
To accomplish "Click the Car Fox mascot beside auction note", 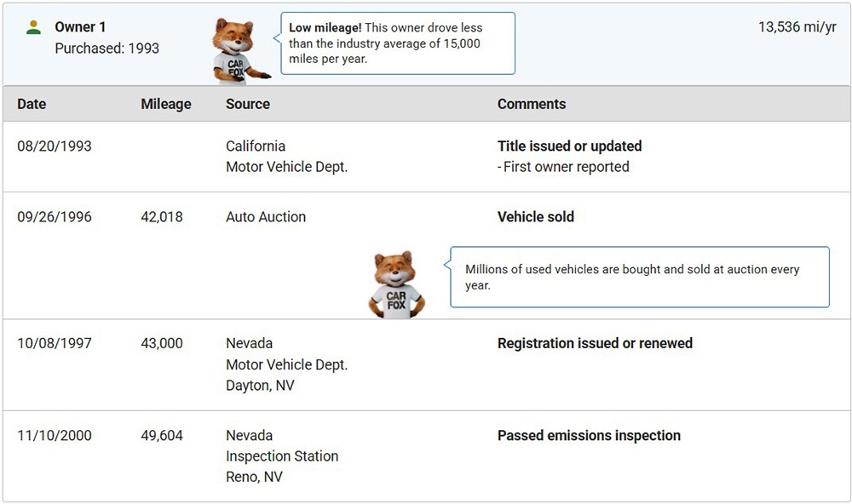I will click(x=396, y=284).
